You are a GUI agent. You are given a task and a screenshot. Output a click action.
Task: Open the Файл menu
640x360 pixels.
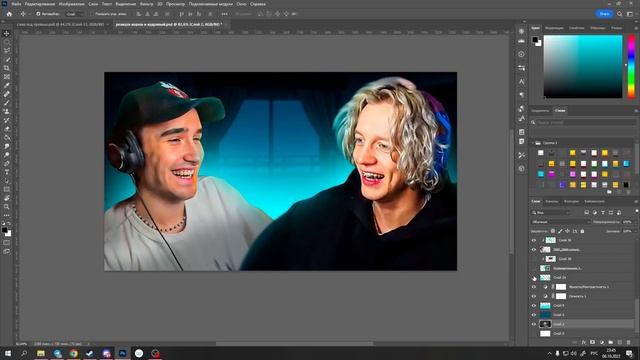pyautogui.click(x=16, y=4)
